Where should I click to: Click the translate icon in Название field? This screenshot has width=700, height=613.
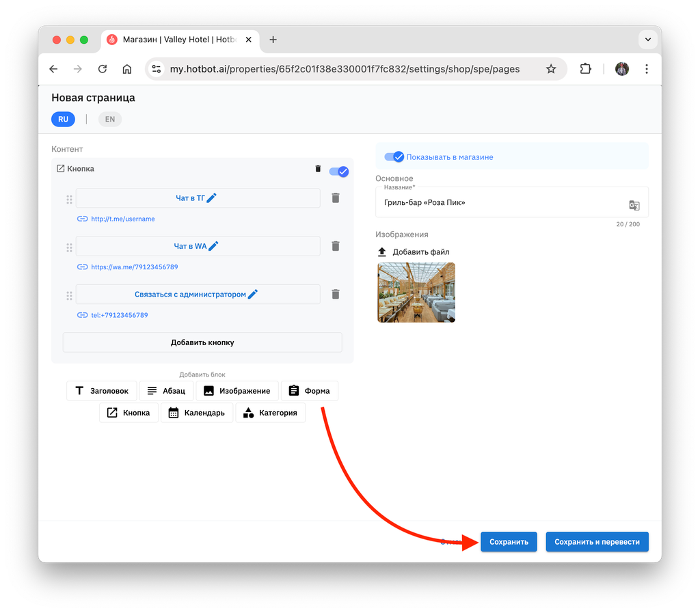[x=634, y=205]
